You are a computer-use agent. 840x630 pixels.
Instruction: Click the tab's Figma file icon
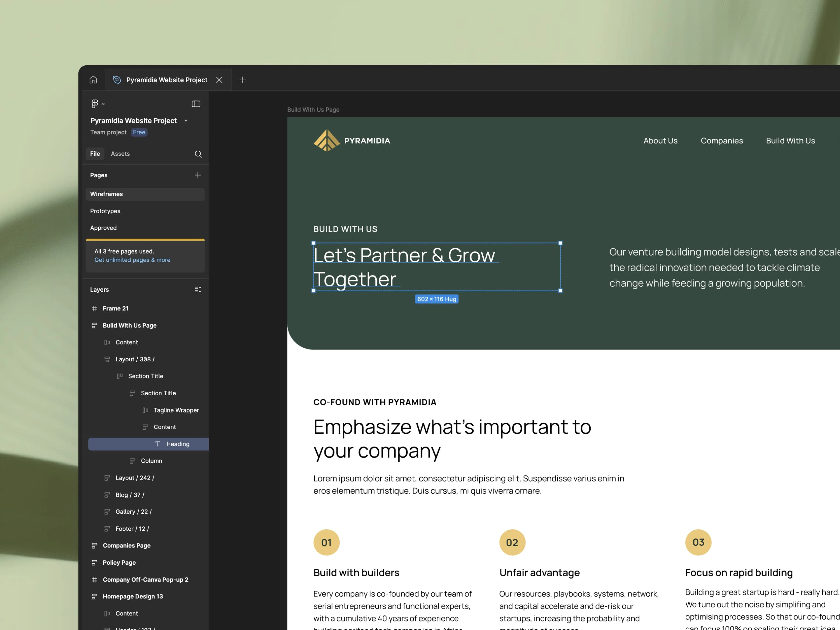click(117, 80)
